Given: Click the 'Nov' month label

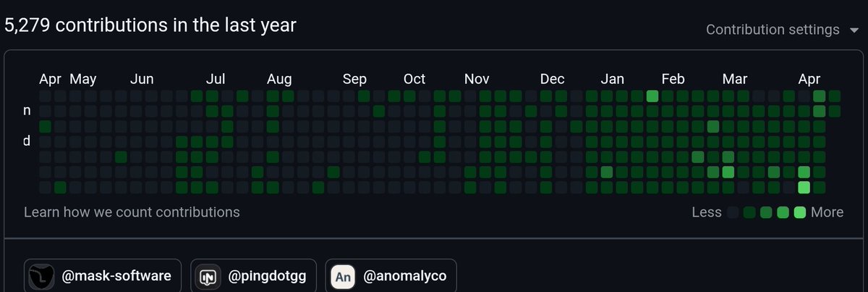Looking at the screenshot, I should 477,79.
